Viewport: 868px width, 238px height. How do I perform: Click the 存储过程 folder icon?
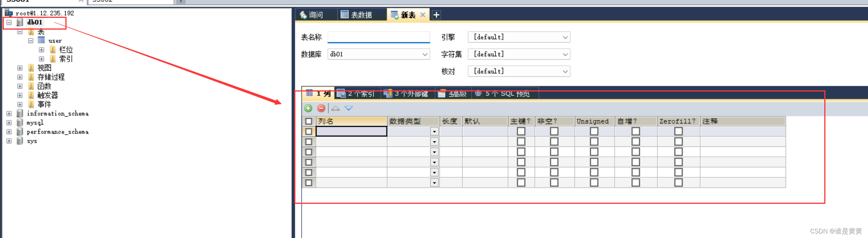[31, 77]
